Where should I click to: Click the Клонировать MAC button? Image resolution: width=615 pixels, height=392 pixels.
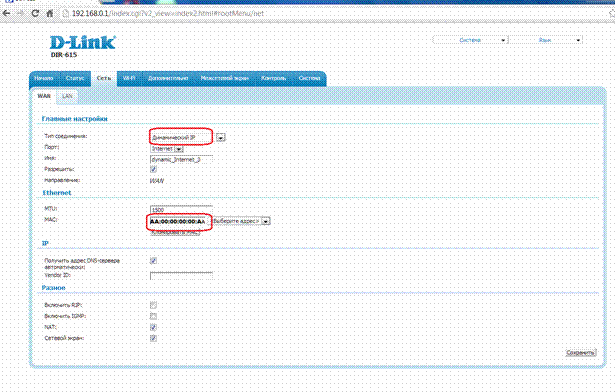[x=175, y=232]
